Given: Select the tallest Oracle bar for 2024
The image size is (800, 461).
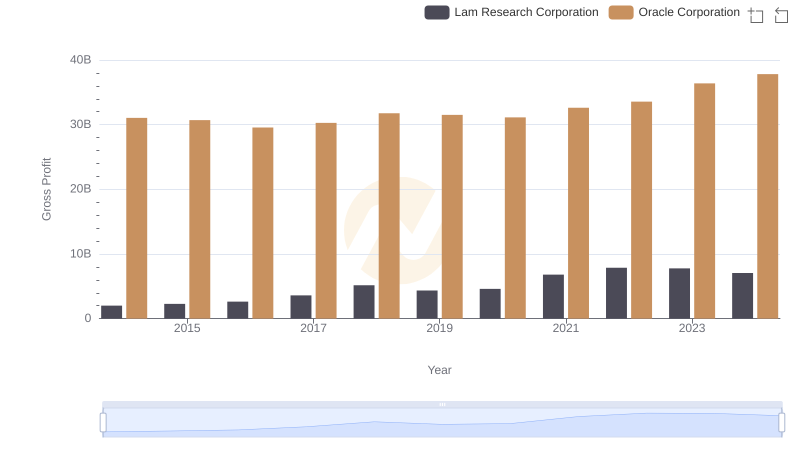Looking at the screenshot, I should pos(767,196).
